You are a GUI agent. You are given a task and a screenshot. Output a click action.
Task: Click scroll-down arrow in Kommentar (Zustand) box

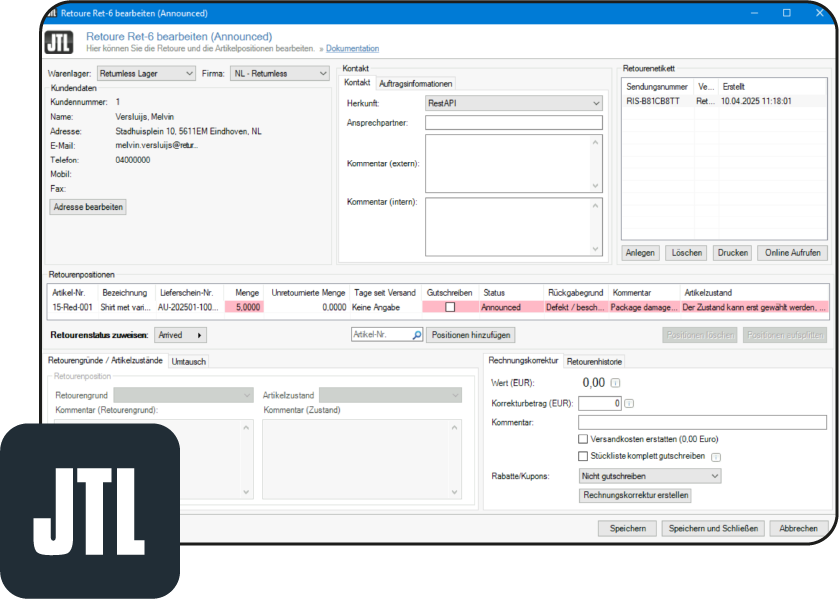click(x=454, y=492)
